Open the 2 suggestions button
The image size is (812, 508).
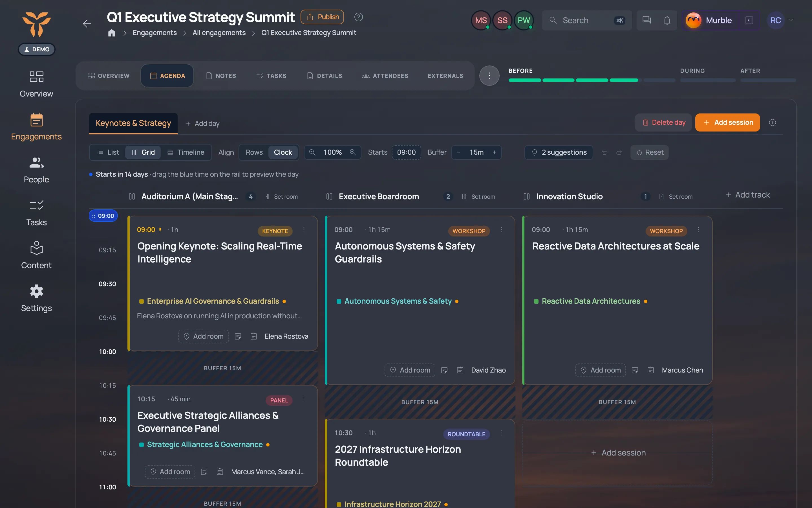pyautogui.click(x=559, y=152)
